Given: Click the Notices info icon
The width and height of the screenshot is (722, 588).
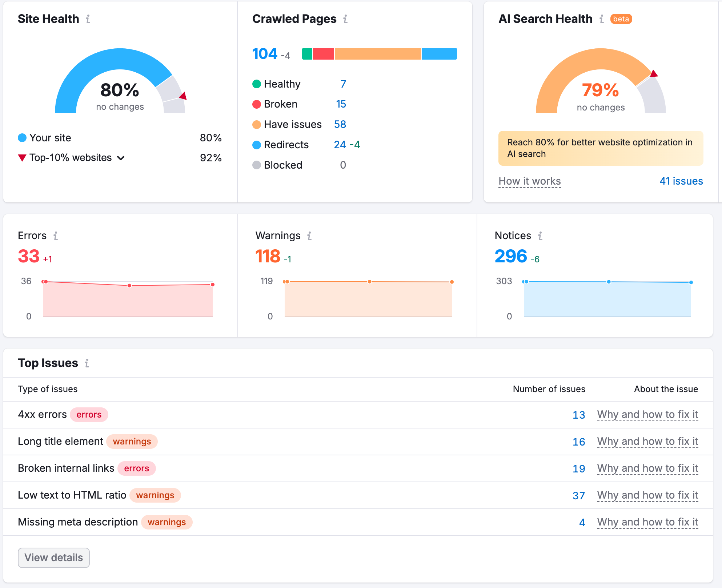Looking at the screenshot, I should tap(540, 236).
